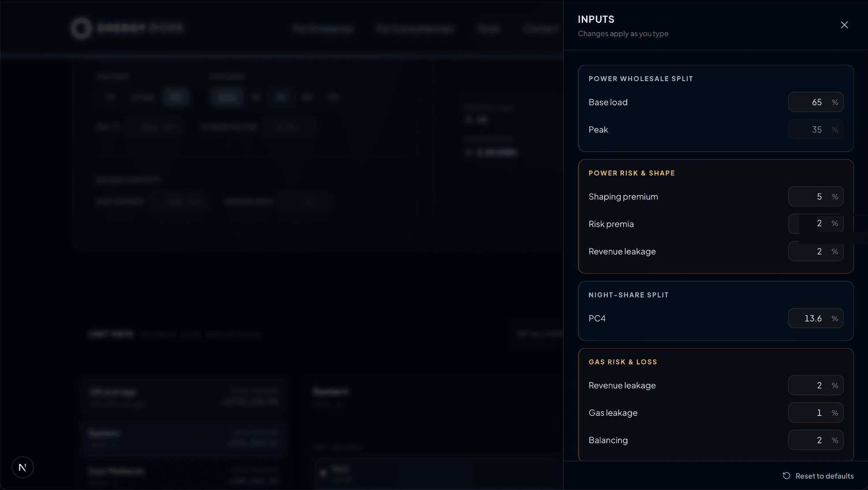Image resolution: width=868 pixels, height=490 pixels.
Task: Edit the Base load percentage field
Action: click(816, 102)
